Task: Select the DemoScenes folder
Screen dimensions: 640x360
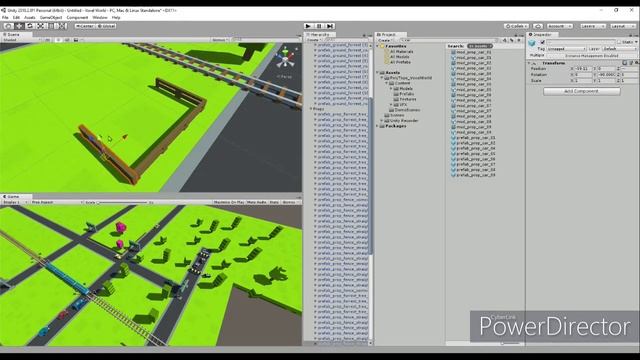Action: (x=407, y=110)
